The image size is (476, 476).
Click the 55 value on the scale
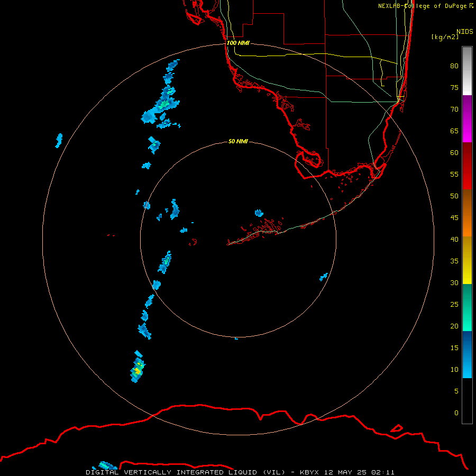pos(454,174)
